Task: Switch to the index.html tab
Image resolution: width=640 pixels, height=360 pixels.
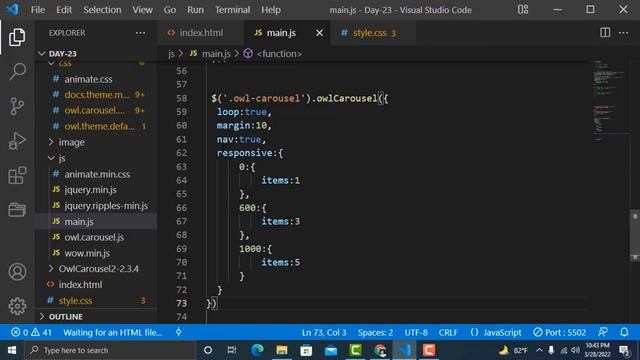Action: pos(200,33)
